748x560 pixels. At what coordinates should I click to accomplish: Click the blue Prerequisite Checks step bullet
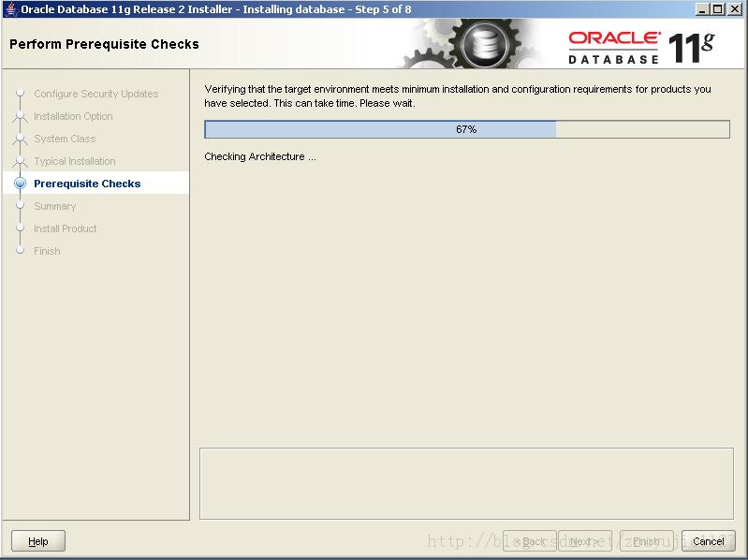click(x=20, y=184)
